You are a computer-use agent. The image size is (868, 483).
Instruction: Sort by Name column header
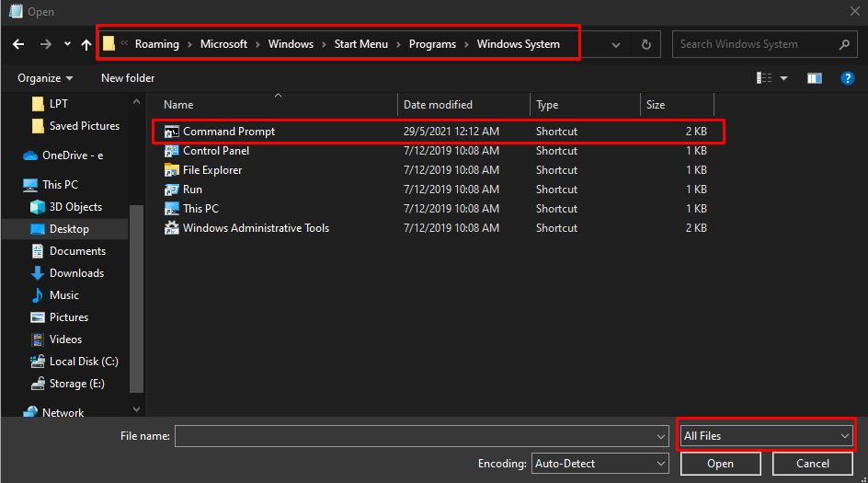[178, 105]
